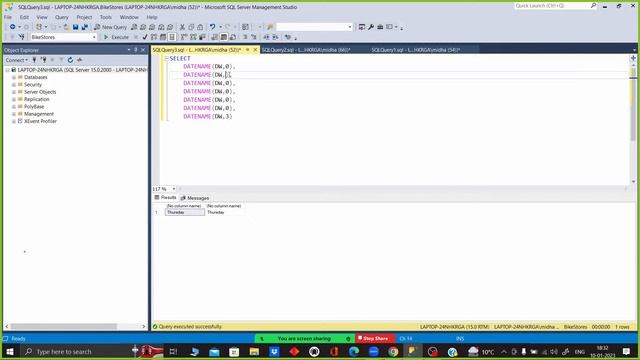
Task: Save the current query with the floppy icon
Action: (76, 27)
